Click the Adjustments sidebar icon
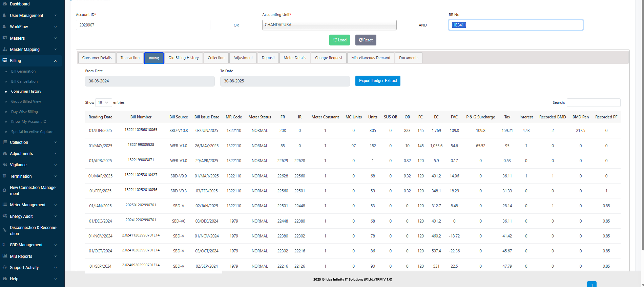644x287 pixels. [4, 153]
